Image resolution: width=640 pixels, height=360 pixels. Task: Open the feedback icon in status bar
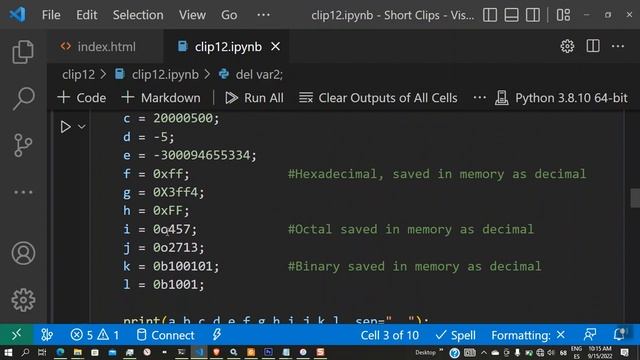tap(589, 335)
